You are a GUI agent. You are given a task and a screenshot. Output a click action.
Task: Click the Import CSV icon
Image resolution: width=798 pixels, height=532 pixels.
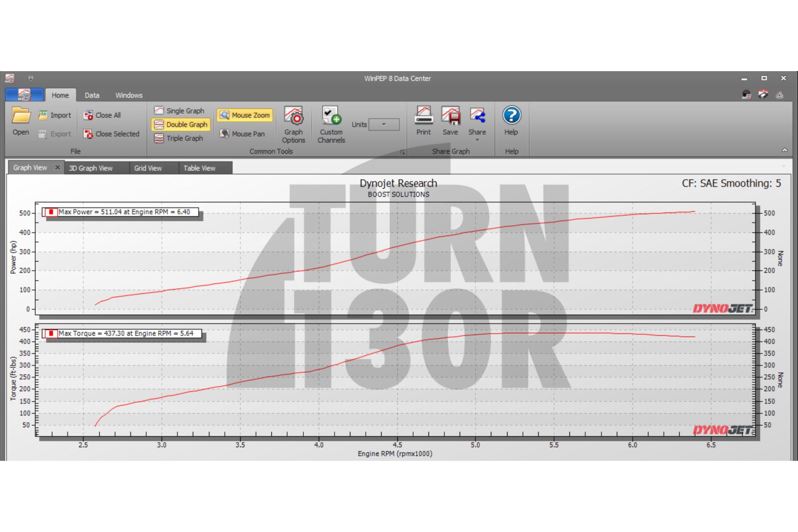[x=43, y=115]
